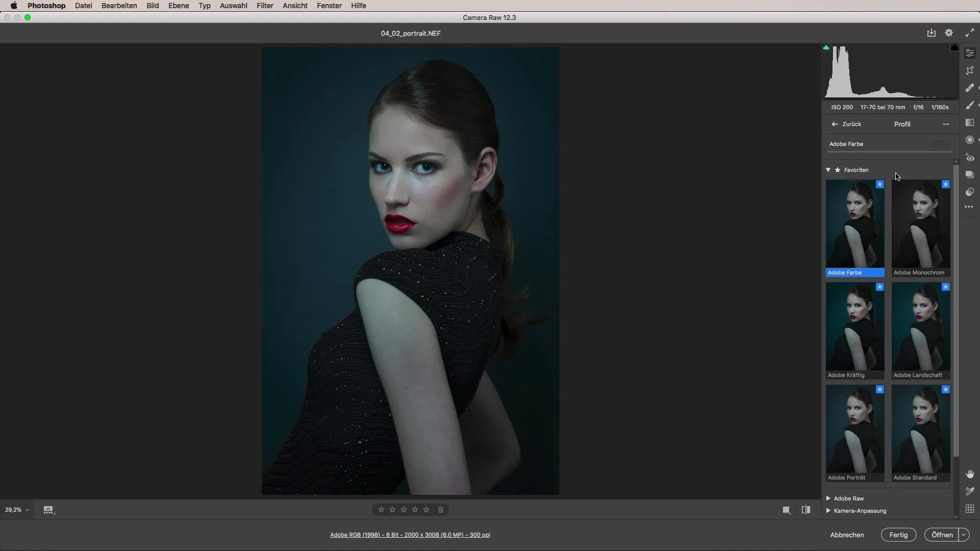Select the Adobe Standard profile thumbnail
This screenshot has width=980, height=551.
(x=921, y=433)
